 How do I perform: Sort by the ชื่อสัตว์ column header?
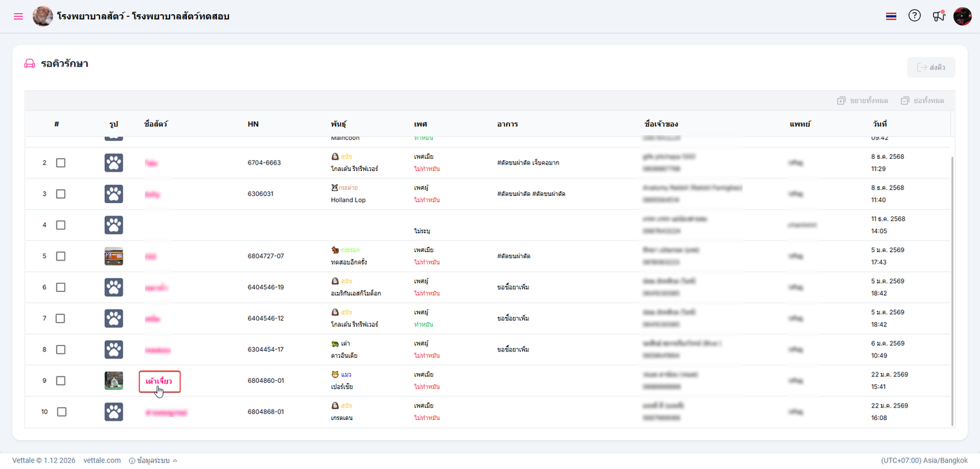click(x=156, y=124)
